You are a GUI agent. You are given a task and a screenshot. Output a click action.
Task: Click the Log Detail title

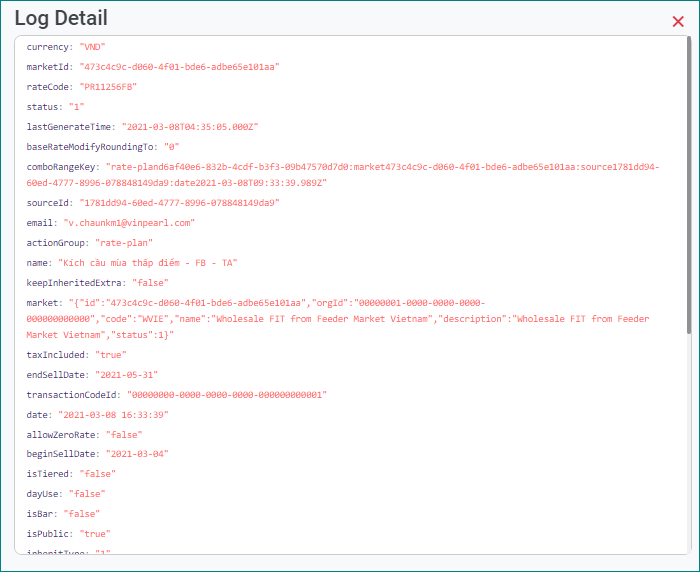click(x=61, y=18)
